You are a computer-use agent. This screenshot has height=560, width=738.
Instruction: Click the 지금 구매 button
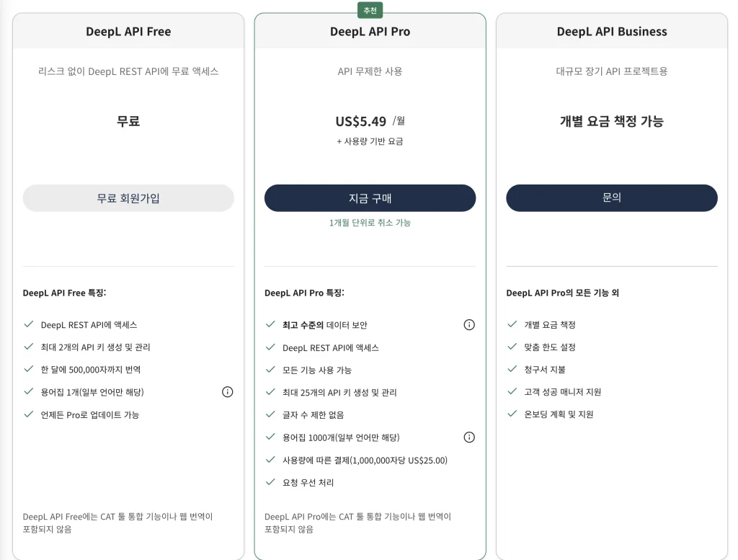[370, 198]
